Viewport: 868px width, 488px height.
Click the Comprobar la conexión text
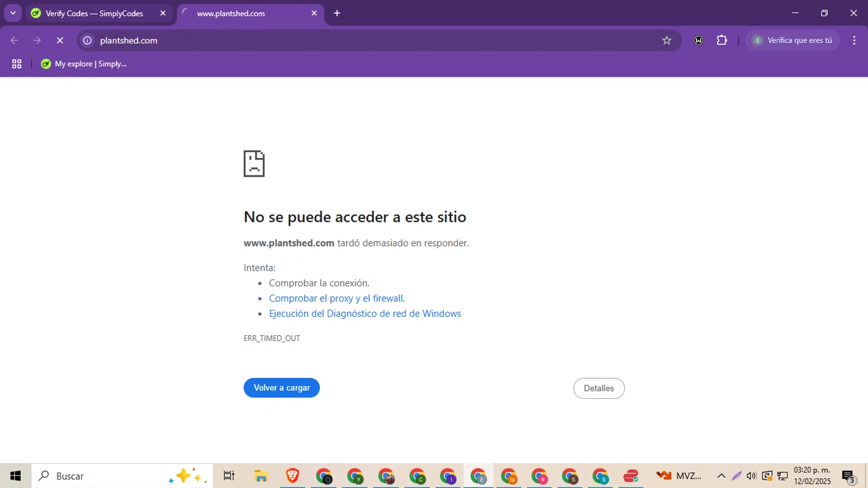(x=319, y=283)
